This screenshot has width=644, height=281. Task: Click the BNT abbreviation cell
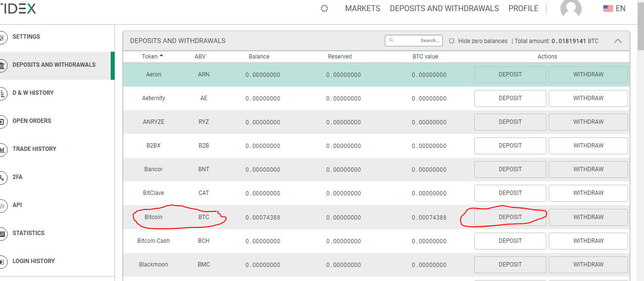[204, 169]
